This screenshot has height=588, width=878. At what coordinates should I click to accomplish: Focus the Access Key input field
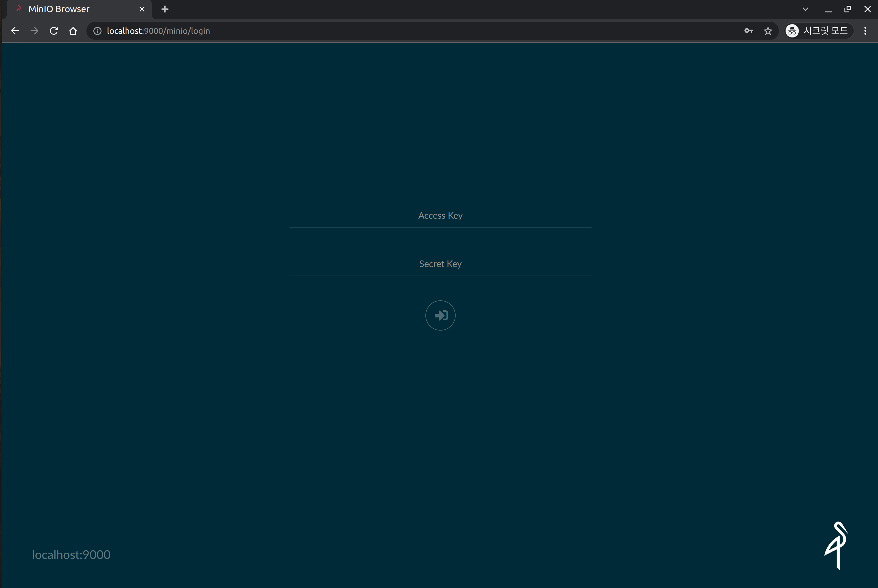[x=440, y=216]
